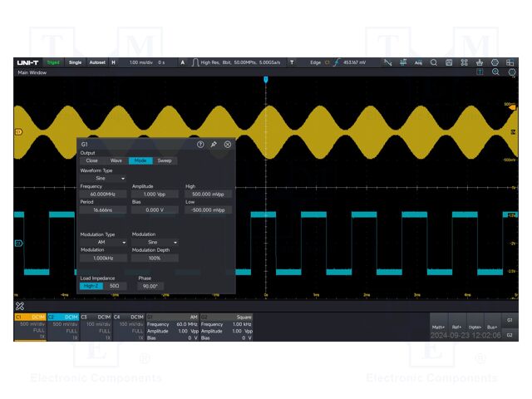This screenshot has height=399, width=532.
Task: Select the Wave output option
Action: point(116,160)
